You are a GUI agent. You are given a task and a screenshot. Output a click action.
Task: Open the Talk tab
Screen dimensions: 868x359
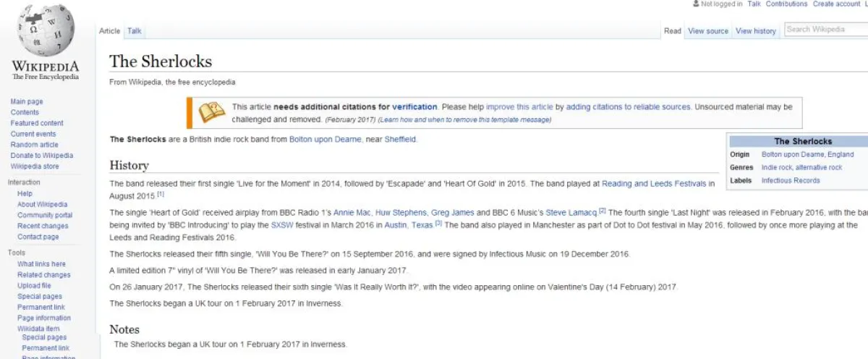135,31
